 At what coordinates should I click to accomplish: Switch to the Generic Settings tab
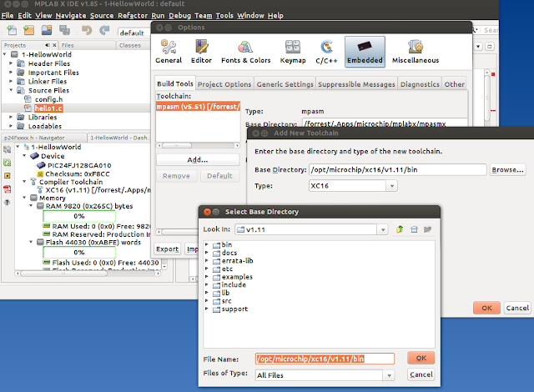[285, 84]
